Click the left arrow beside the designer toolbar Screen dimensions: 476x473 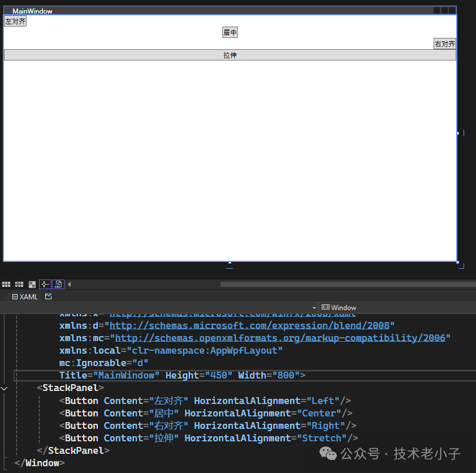[70, 284]
